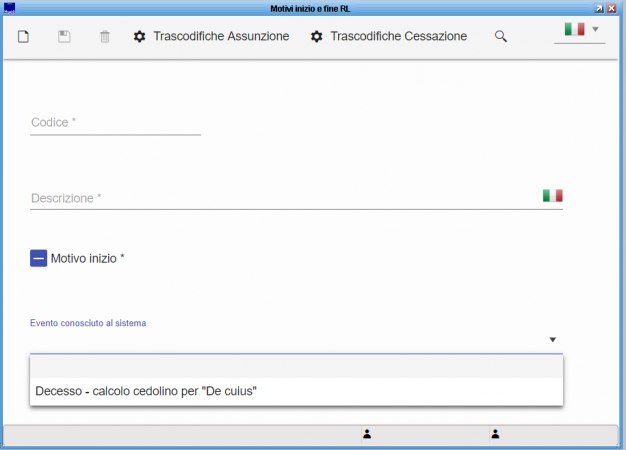Click the app icon in the title bar
626x450 pixels.
coord(9,8)
